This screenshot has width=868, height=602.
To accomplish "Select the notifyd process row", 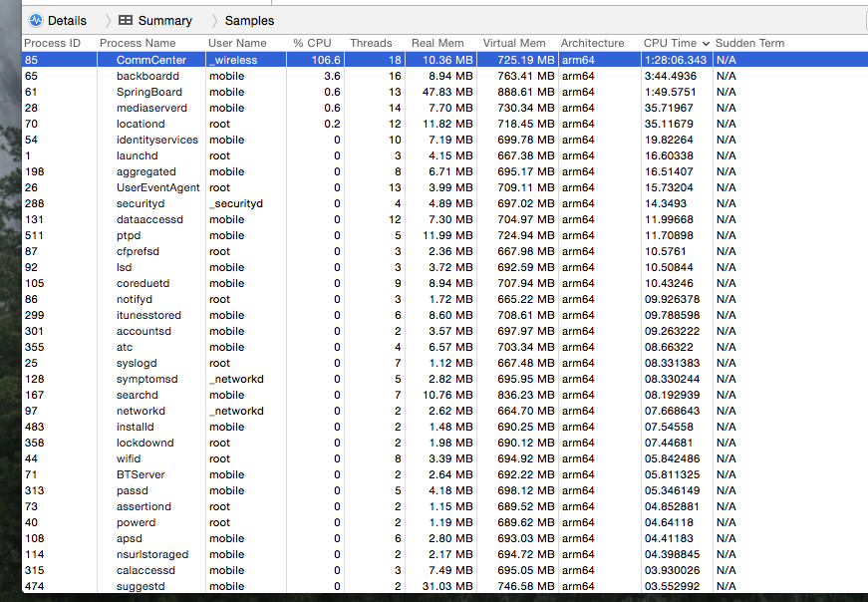I will [444, 299].
